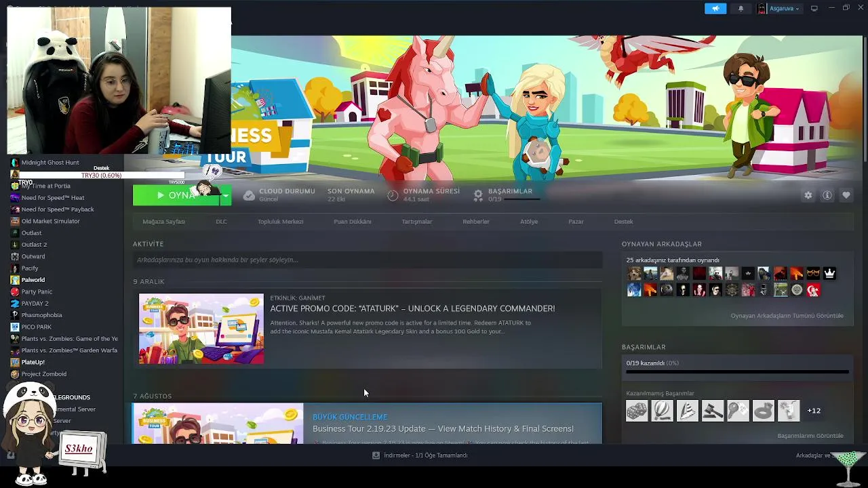Open the Mağaza Sayfası tab
The width and height of the screenshot is (868, 488).
[163, 222]
